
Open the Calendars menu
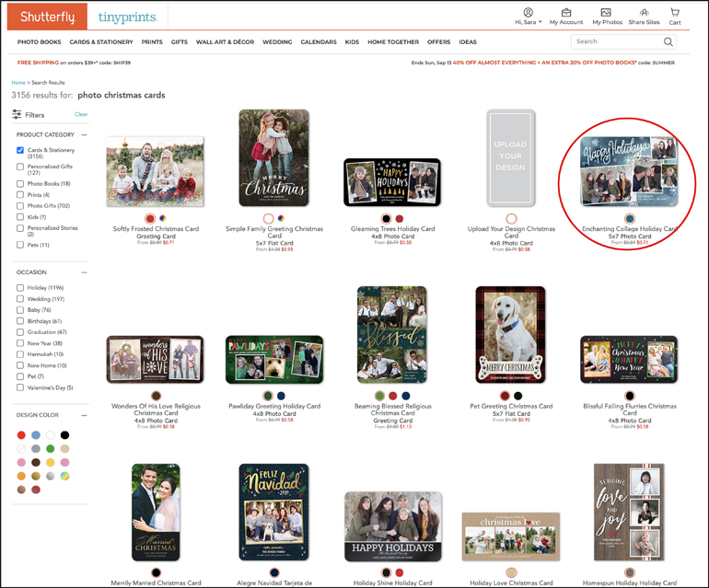(319, 42)
